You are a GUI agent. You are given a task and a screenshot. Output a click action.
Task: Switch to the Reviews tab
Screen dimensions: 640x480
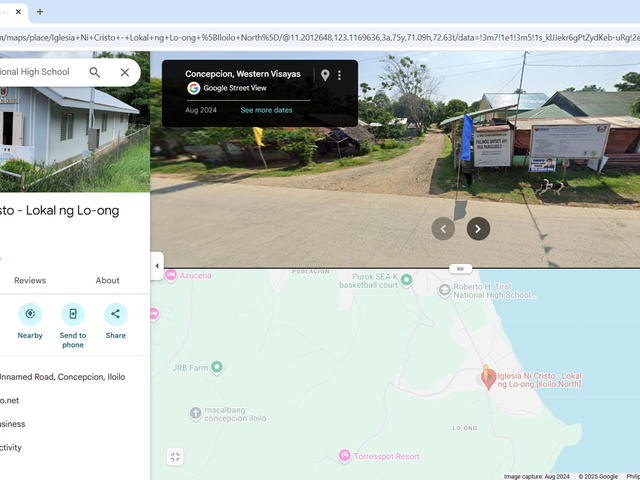30,280
